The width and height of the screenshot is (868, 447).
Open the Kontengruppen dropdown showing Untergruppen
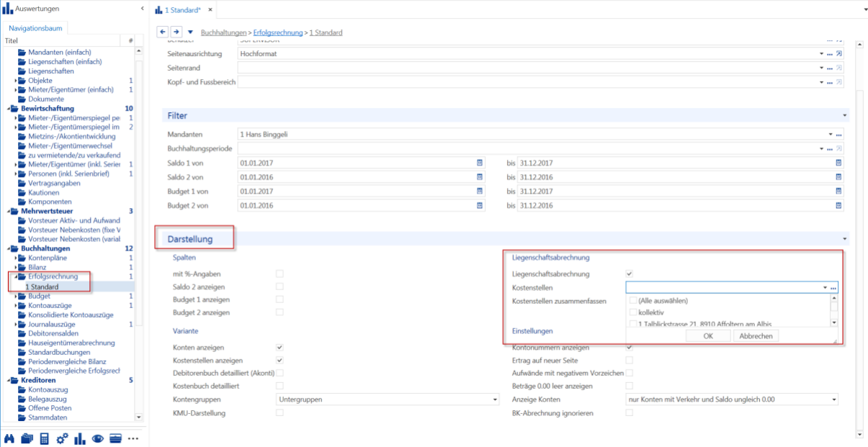[388, 399]
